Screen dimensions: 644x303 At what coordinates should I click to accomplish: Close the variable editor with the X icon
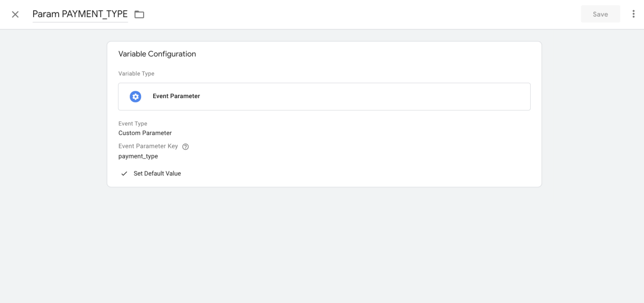(x=15, y=14)
